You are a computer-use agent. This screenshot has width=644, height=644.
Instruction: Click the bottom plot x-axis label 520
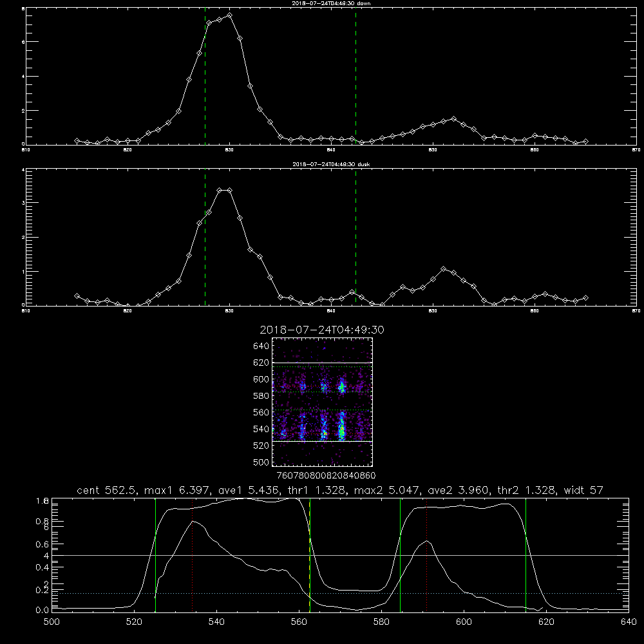click(134, 622)
